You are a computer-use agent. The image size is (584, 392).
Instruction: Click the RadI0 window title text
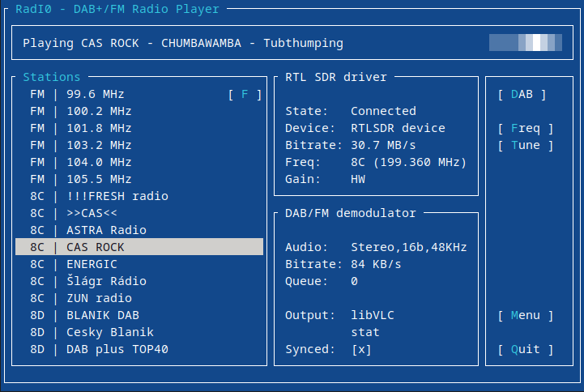117,9
